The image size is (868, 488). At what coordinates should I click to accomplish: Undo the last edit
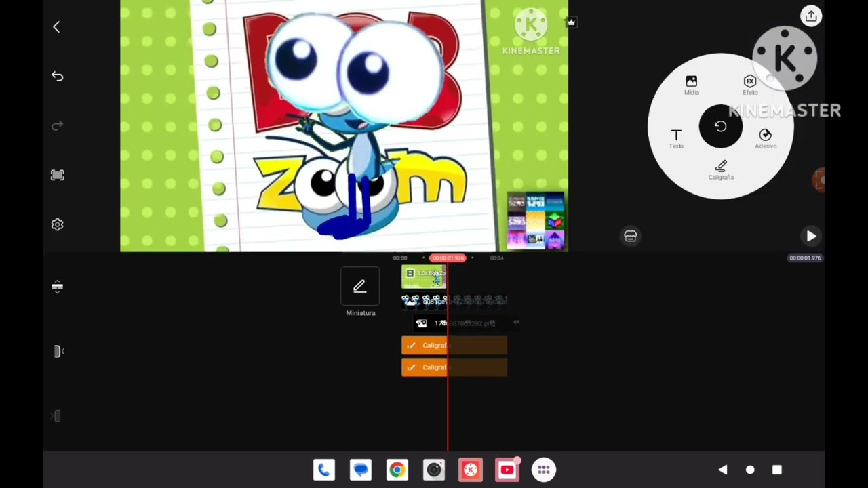click(x=57, y=77)
